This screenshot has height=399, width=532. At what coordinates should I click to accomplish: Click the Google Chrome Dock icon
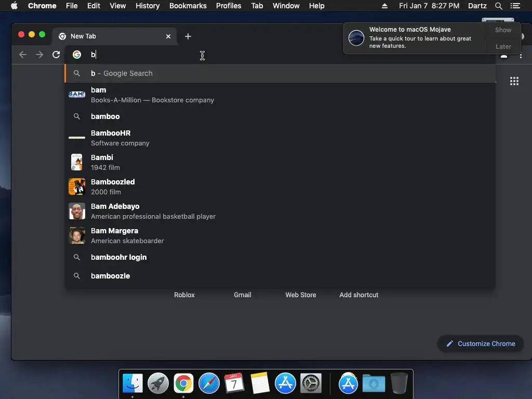click(183, 383)
